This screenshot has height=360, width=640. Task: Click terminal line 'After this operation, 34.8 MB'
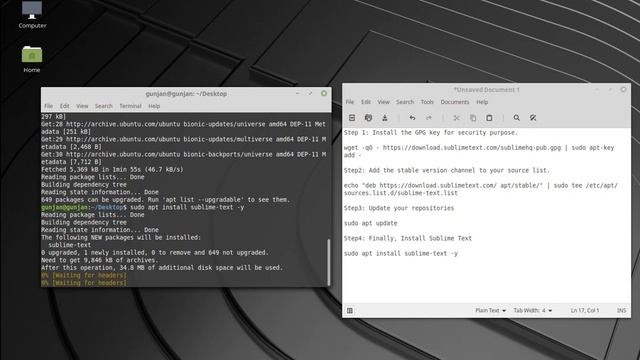coord(162,268)
